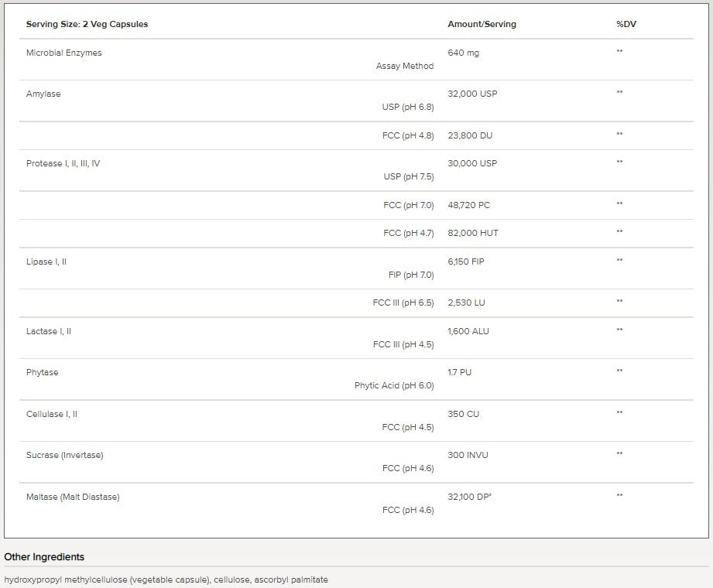Click the %DV column header
This screenshot has width=713, height=588.
point(626,24)
